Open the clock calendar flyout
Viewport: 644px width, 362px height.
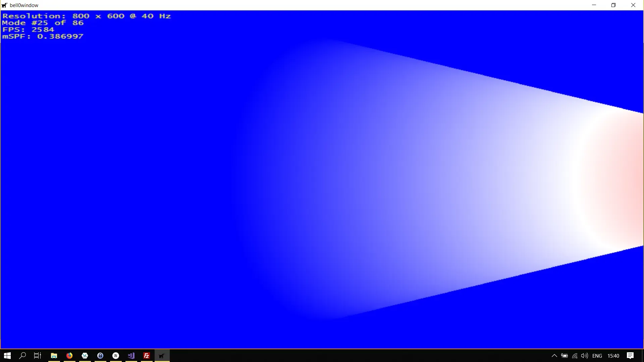(614, 356)
